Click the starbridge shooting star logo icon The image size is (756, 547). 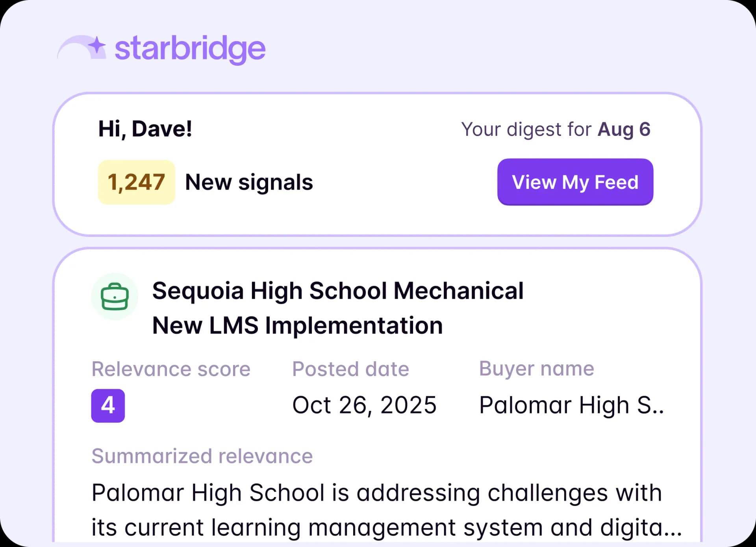[82, 48]
